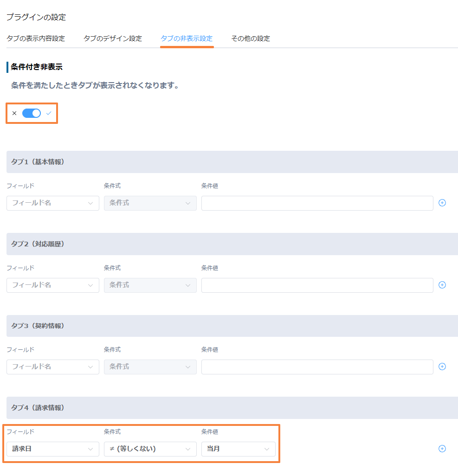Click the 条件付き非表示 heading
Screen dimensions: 458x476
pyautogui.click(x=37, y=67)
